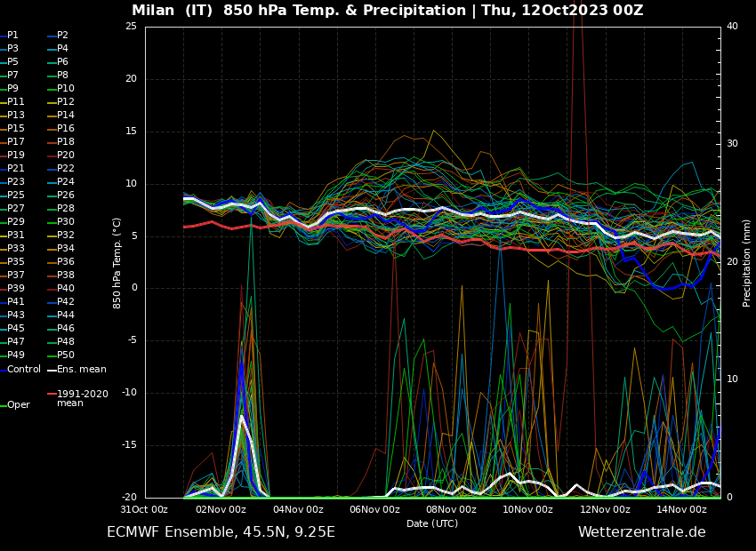This screenshot has height=551, width=756.
Task: Click the chart title for Milan
Action: point(387,11)
